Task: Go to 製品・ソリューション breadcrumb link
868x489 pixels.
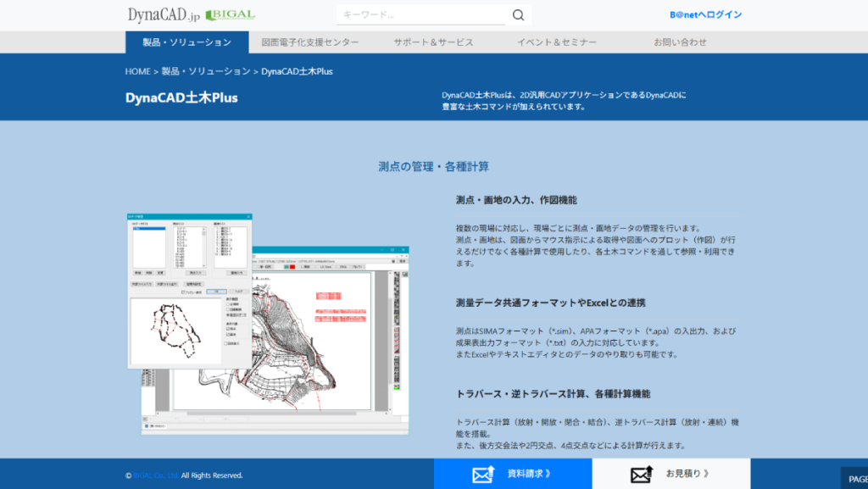Action: (x=206, y=71)
